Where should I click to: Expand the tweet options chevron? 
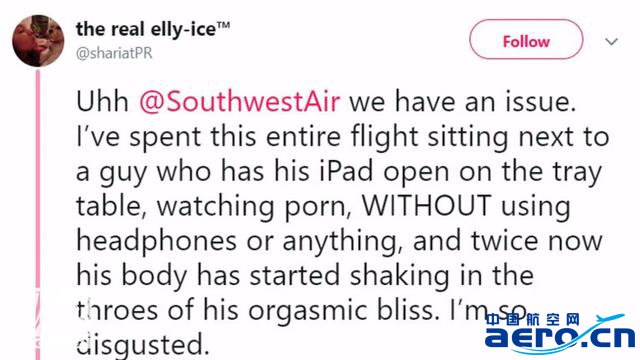click(x=611, y=41)
